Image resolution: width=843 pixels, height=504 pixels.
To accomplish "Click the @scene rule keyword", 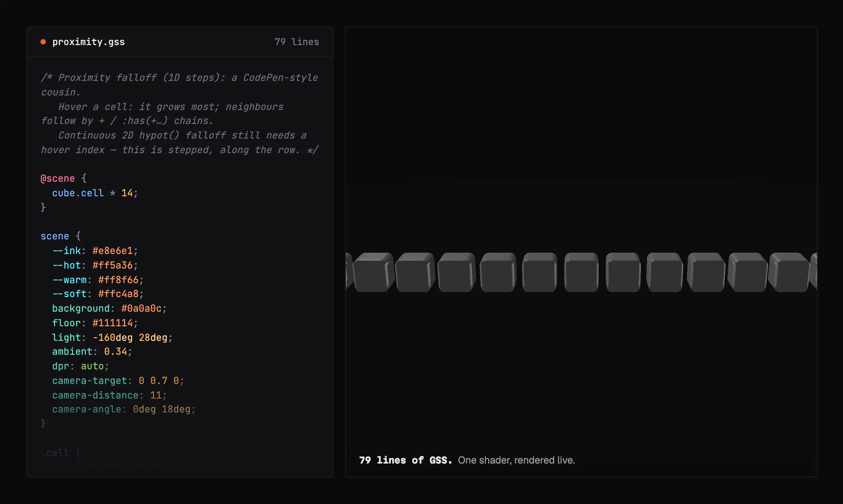I will [57, 178].
